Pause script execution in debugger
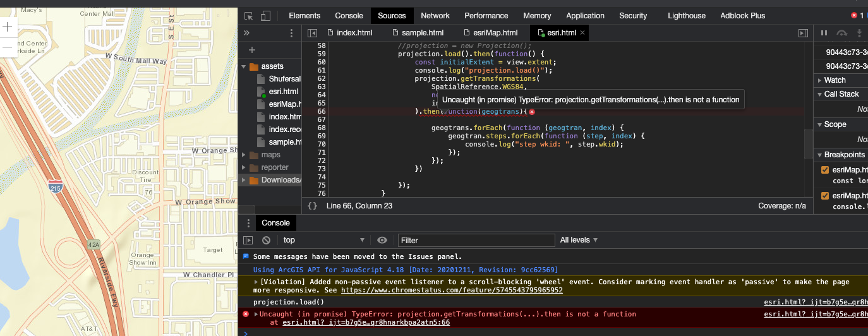Viewport: 868px width, 336px height. point(824,33)
